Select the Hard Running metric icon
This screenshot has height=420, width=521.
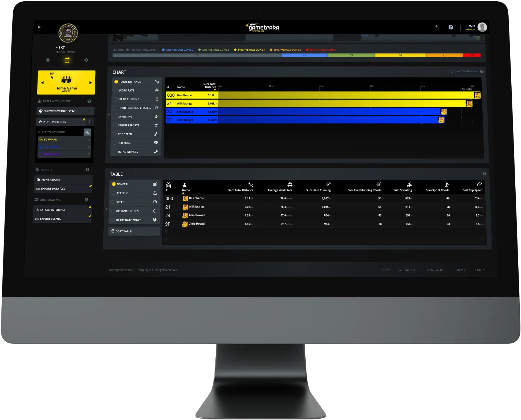[x=156, y=99]
